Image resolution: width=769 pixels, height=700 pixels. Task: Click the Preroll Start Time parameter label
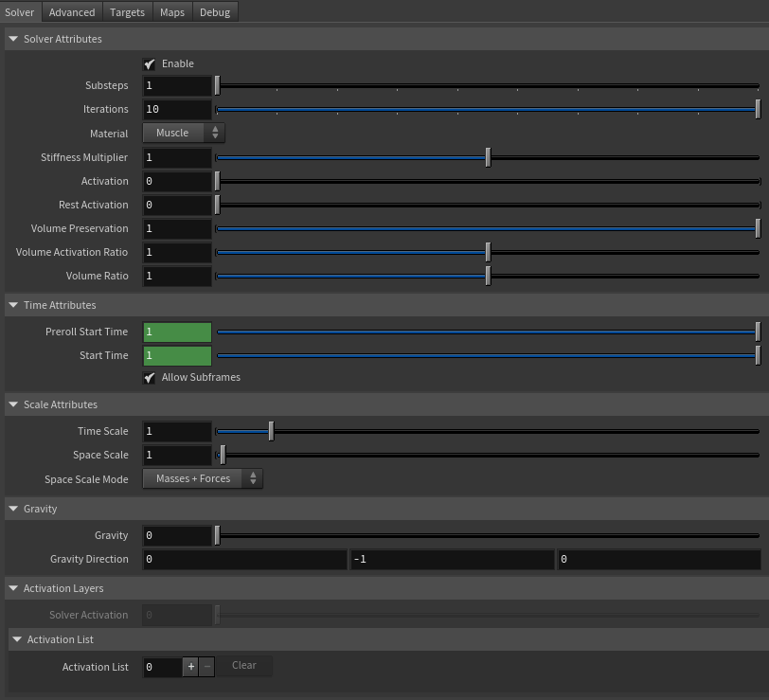coord(86,332)
